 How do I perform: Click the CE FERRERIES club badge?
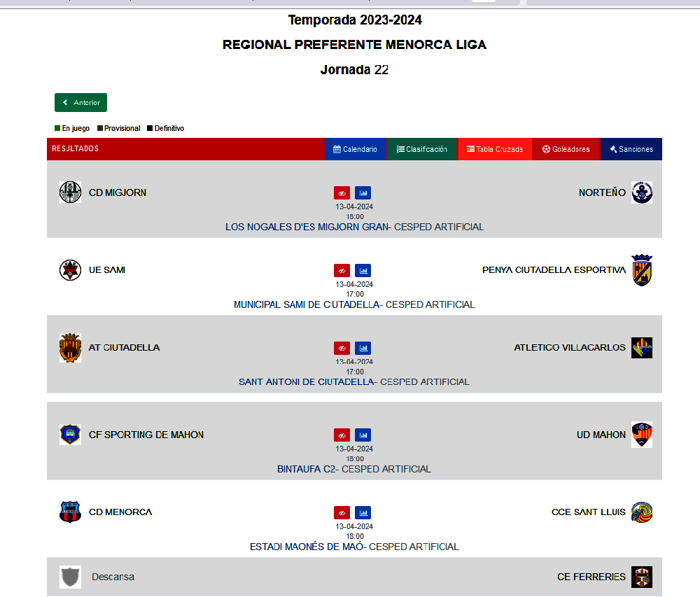click(x=641, y=577)
